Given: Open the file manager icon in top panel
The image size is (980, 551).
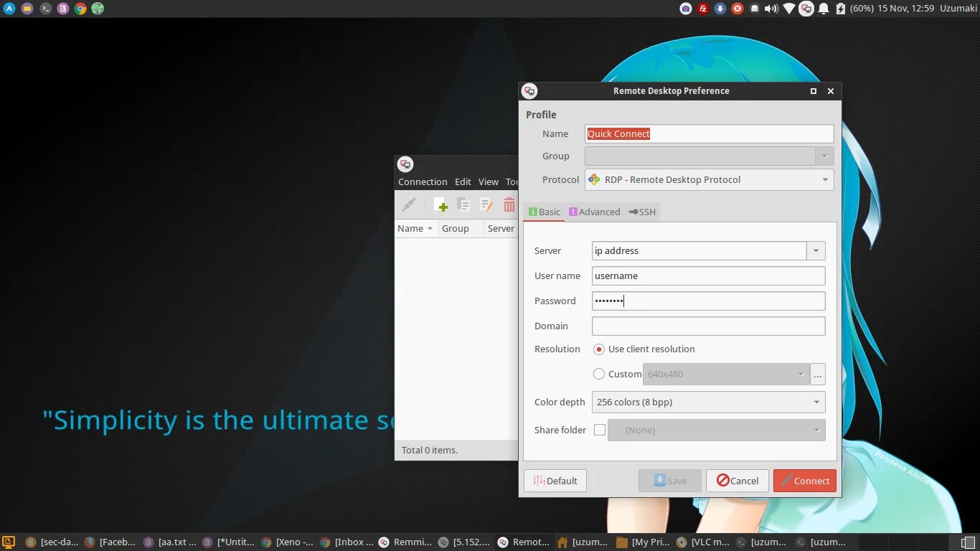Looking at the screenshot, I should 27,9.
